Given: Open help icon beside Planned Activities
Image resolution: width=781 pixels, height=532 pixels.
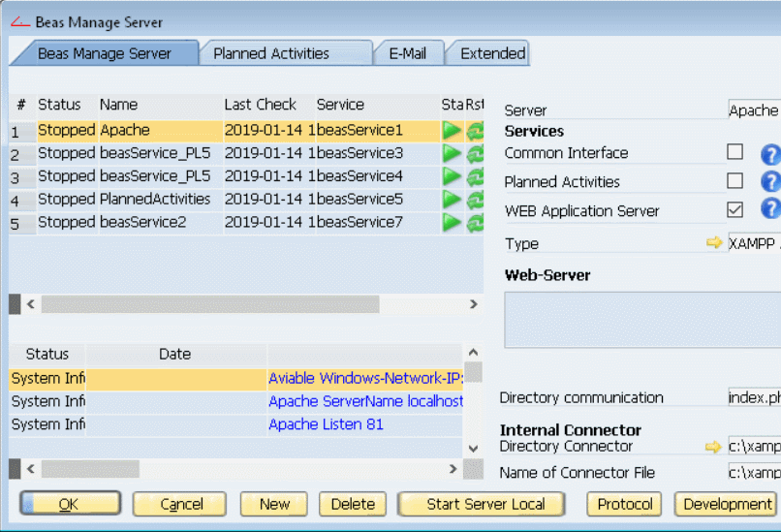Looking at the screenshot, I should (769, 181).
